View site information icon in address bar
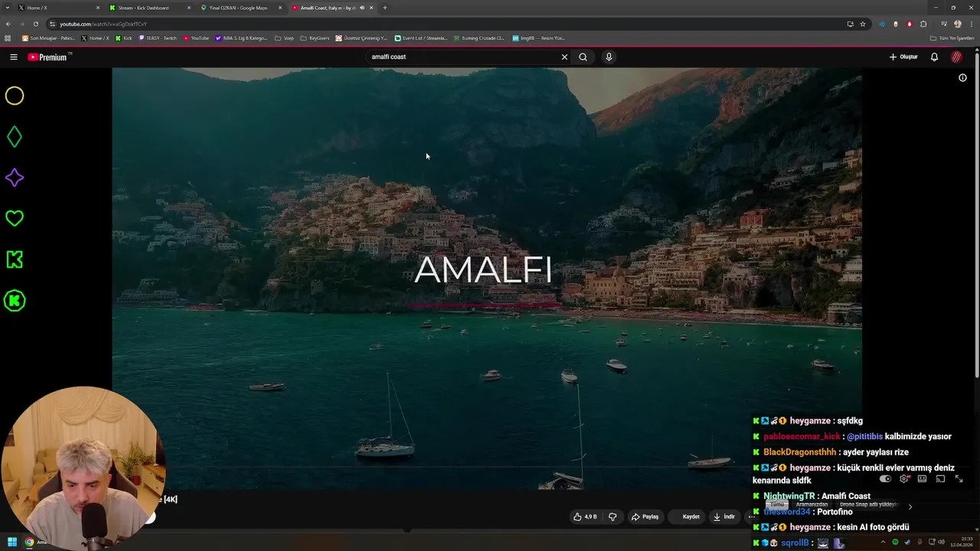This screenshot has width=980, height=551. click(x=52, y=24)
